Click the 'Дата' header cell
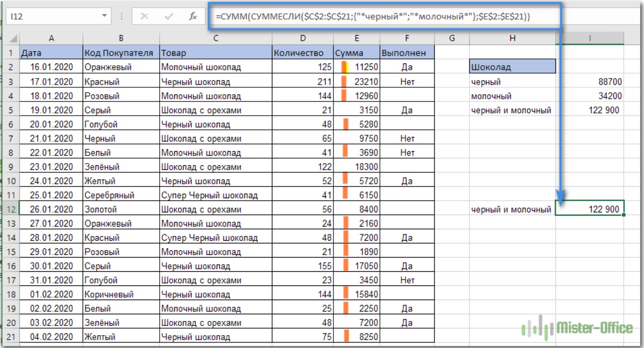The image size is (644, 348). [x=51, y=53]
